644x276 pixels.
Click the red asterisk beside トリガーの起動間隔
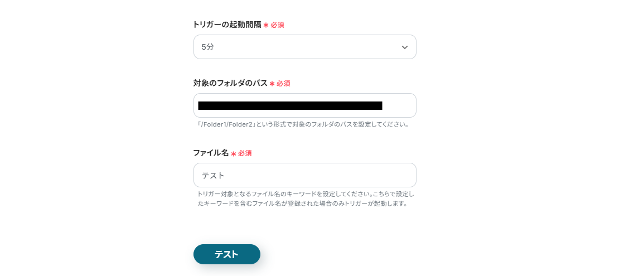point(266,25)
